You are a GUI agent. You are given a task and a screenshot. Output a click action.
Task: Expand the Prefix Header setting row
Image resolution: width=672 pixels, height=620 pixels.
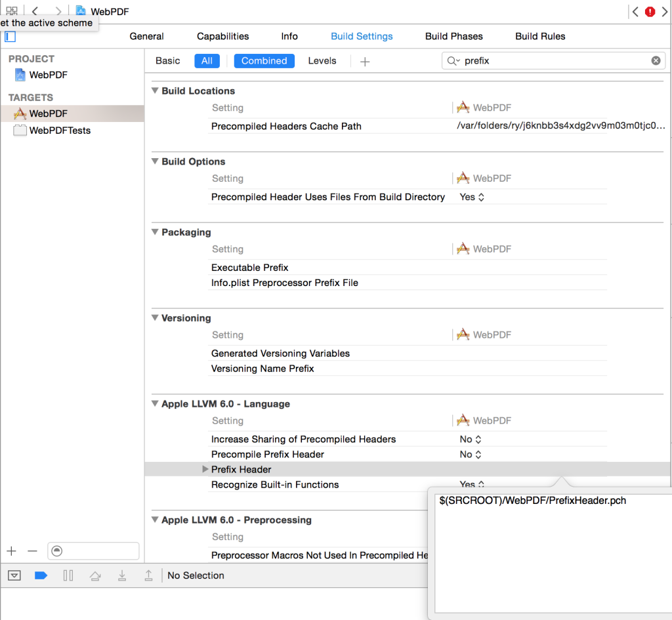(x=205, y=469)
